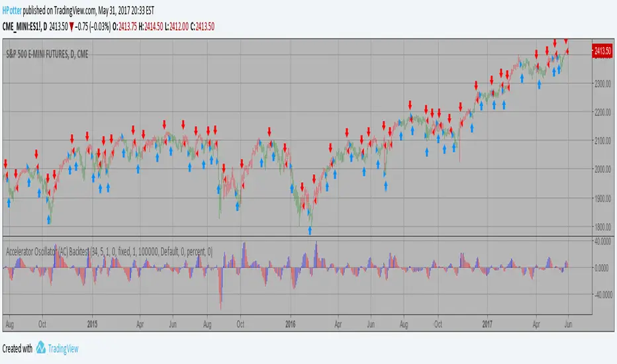Image resolution: width=617 pixels, height=364 pixels.
Task: Click the 2300.00 price axis label
Action: click(x=603, y=83)
